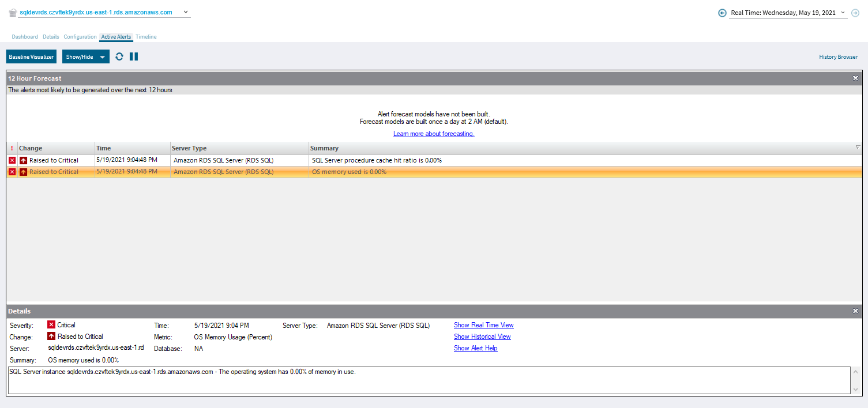
Task: Switch to the Dashboard tab
Action: tap(25, 37)
